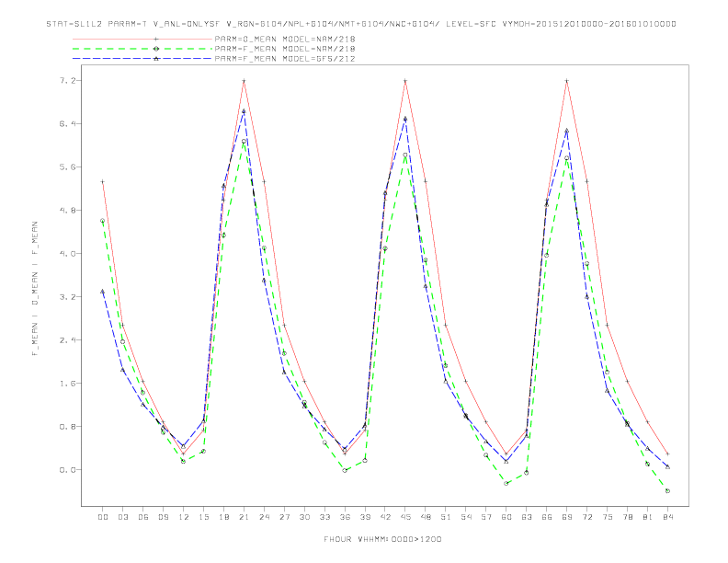Click y-axis tick label 6.4
The width and height of the screenshot is (728, 563).
tap(67, 123)
